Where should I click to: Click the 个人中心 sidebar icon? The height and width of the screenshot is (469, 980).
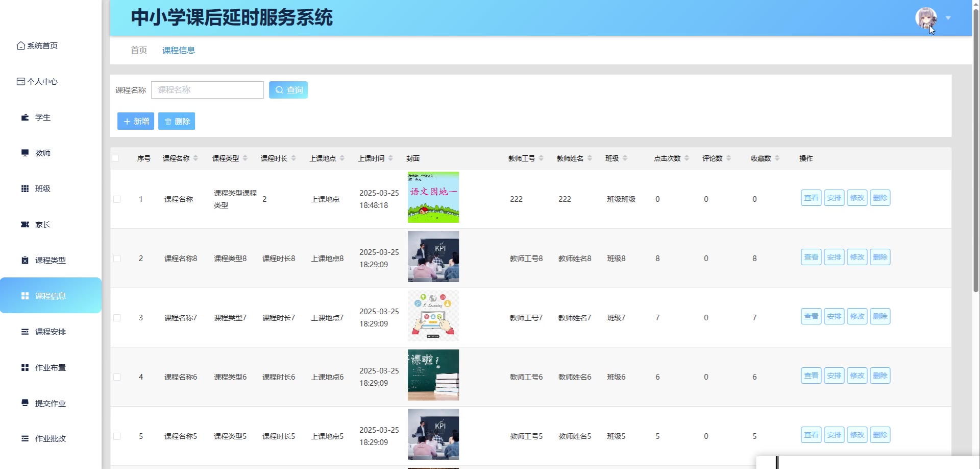pyautogui.click(x=20, y=82)
